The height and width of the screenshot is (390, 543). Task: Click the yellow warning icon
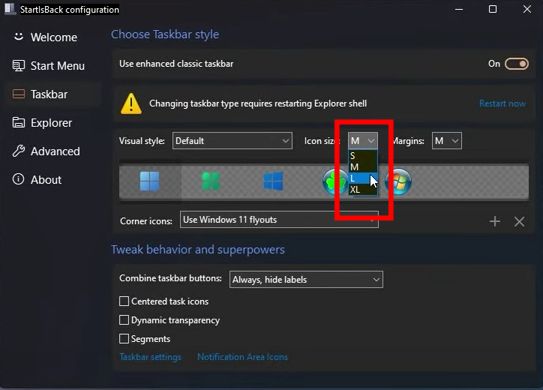pos(131,104)
